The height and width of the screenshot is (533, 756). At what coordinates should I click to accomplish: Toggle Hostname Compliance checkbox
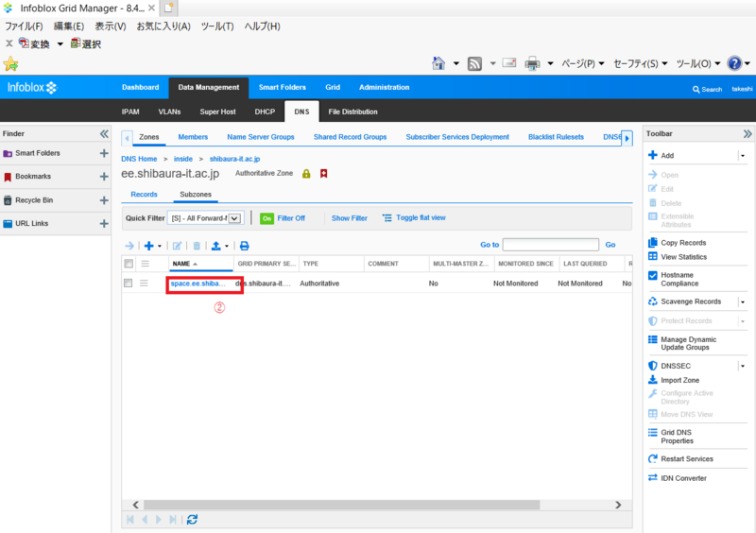coord(653,275)
